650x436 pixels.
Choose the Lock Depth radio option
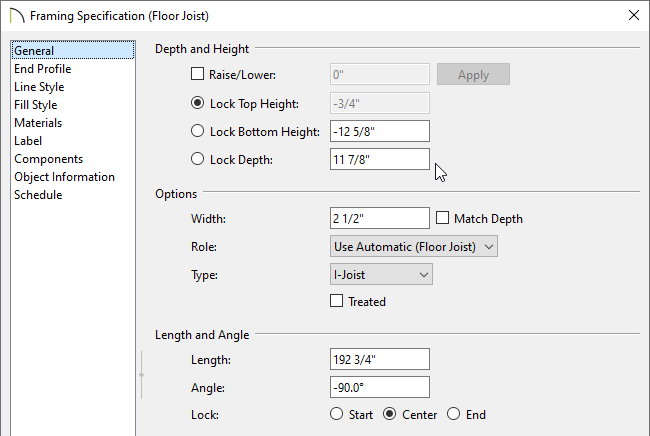coord(197,159)
